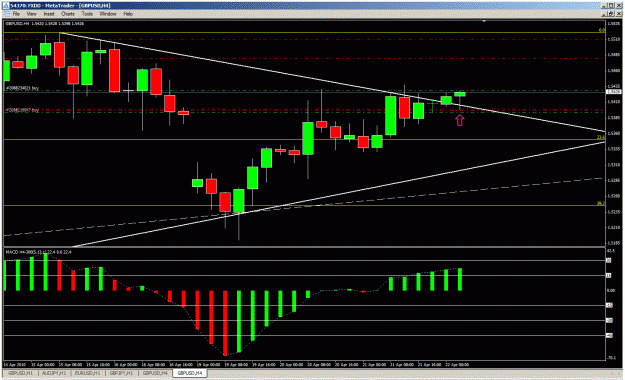Click the current price tag on the scale
The height and width of the screenshot is (380, 625).
[613, 92]
